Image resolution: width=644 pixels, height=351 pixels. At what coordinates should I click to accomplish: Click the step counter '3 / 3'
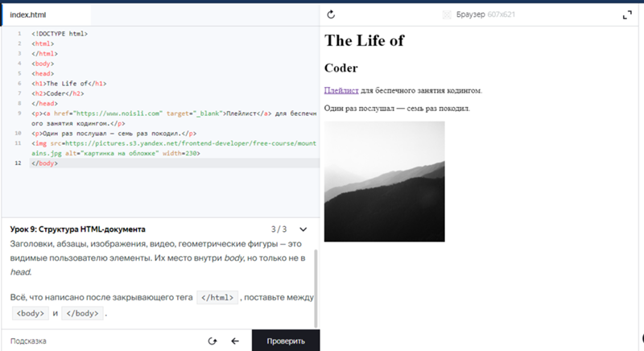279,229
